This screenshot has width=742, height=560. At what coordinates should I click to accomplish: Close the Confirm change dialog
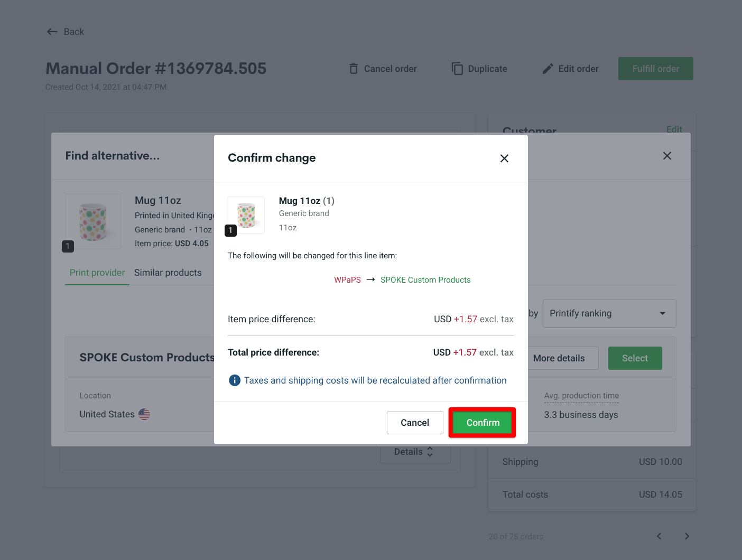click(x=504, y=158)
